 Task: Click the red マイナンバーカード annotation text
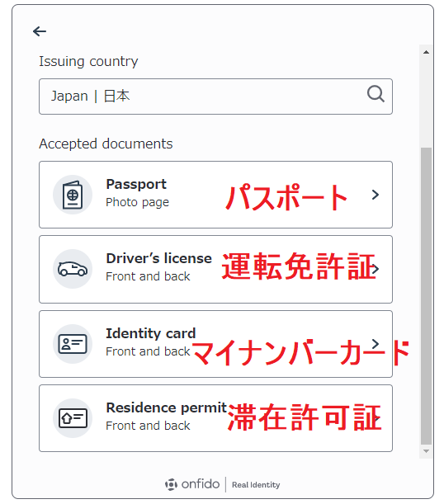300,352
